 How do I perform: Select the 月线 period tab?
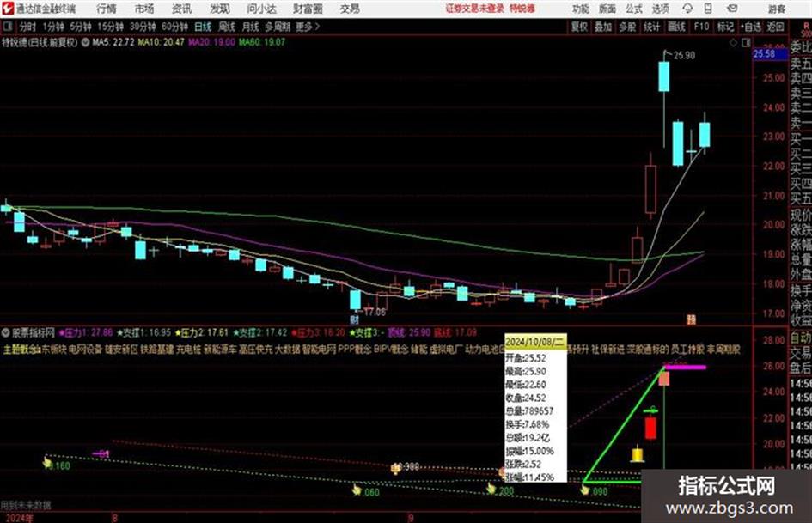click(x=251, y=27)
